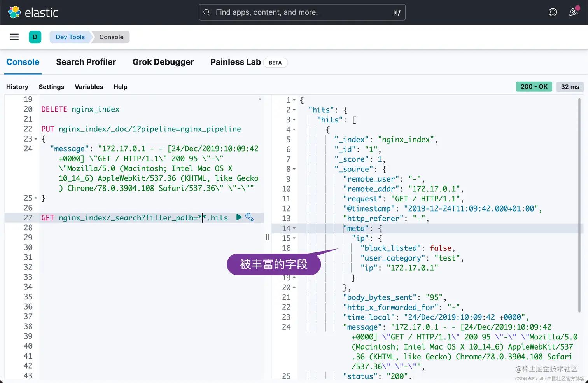Collapse the "meta" object at line 14

(294, 228)
